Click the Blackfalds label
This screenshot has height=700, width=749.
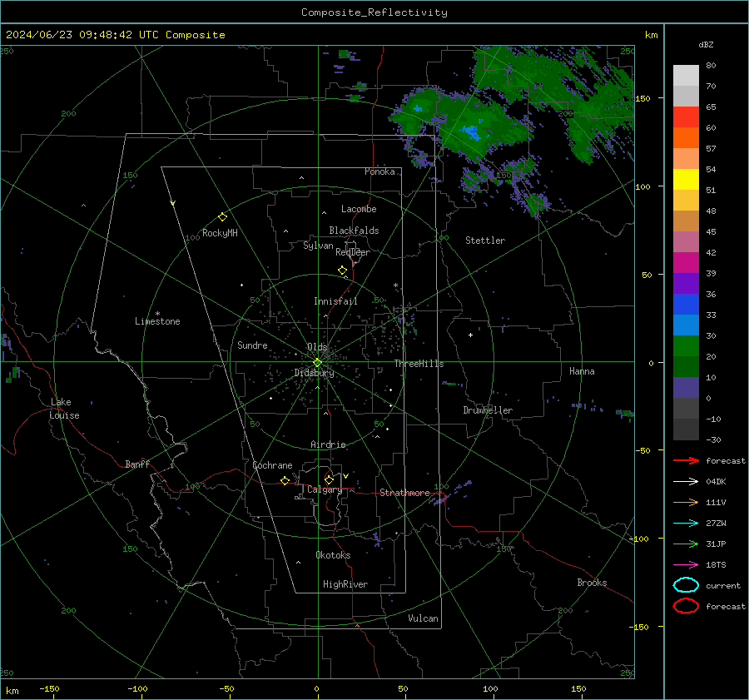tap(354, 231)
